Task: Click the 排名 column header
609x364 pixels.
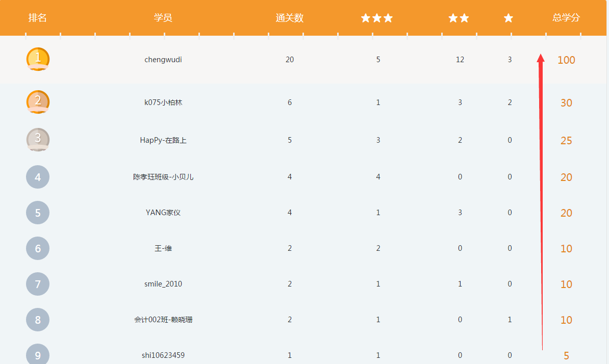Action: tap(38, 18)
